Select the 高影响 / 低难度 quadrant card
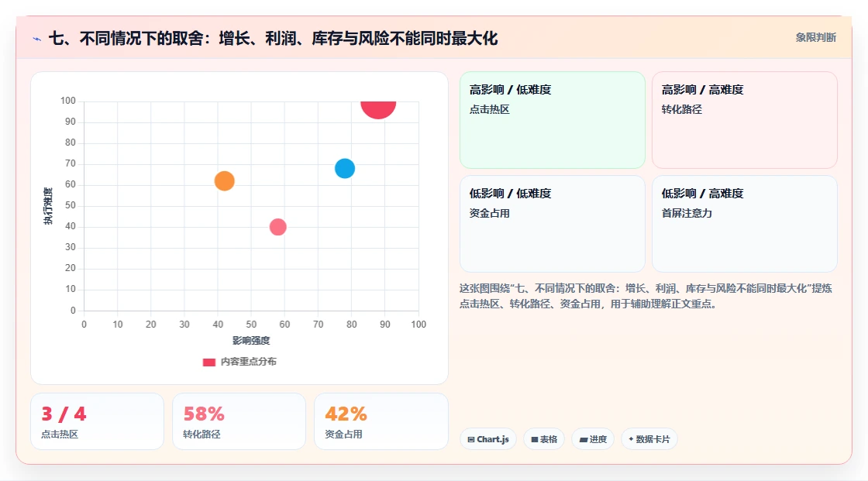The width and height of the screenshot is (868, 481). pos(553,120)
